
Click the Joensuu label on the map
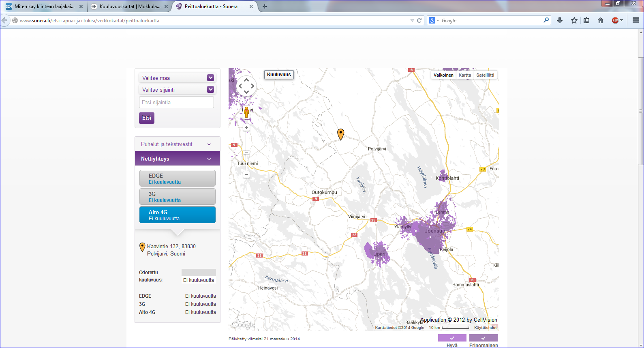click(435, 231)
